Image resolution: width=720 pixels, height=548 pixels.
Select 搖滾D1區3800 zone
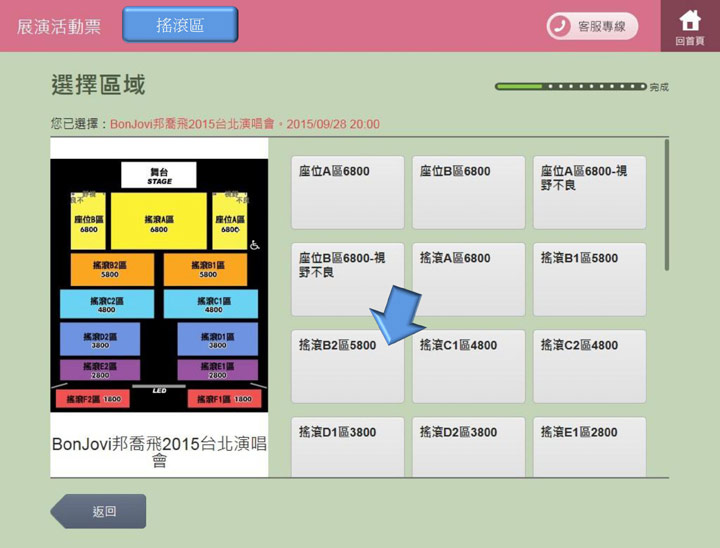point(348,446)
